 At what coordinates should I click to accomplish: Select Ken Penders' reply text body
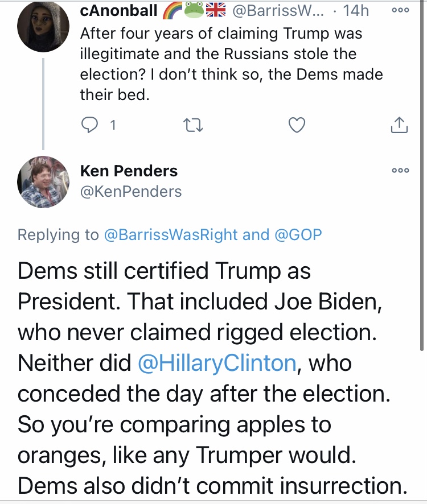pos(212,378)
